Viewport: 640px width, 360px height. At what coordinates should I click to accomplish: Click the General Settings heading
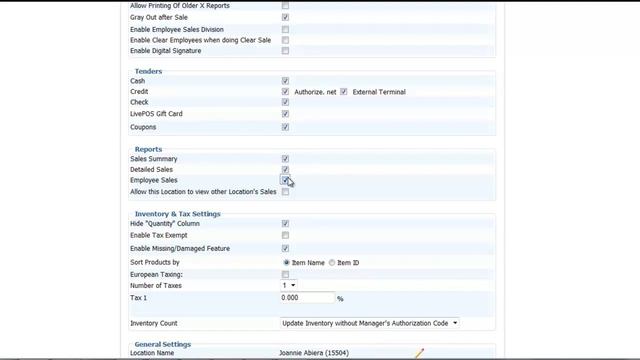[x=163, y=344]
